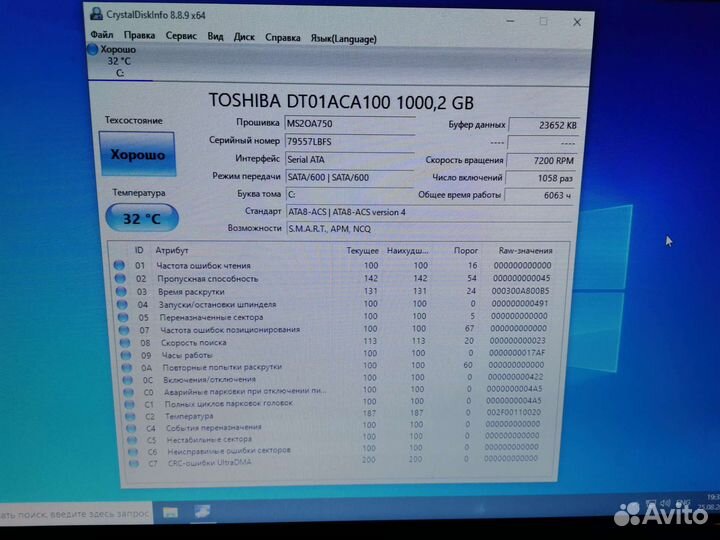Click the CrystalDiskInfo title bar icon

pyautogui.click(x=96, y=14)
